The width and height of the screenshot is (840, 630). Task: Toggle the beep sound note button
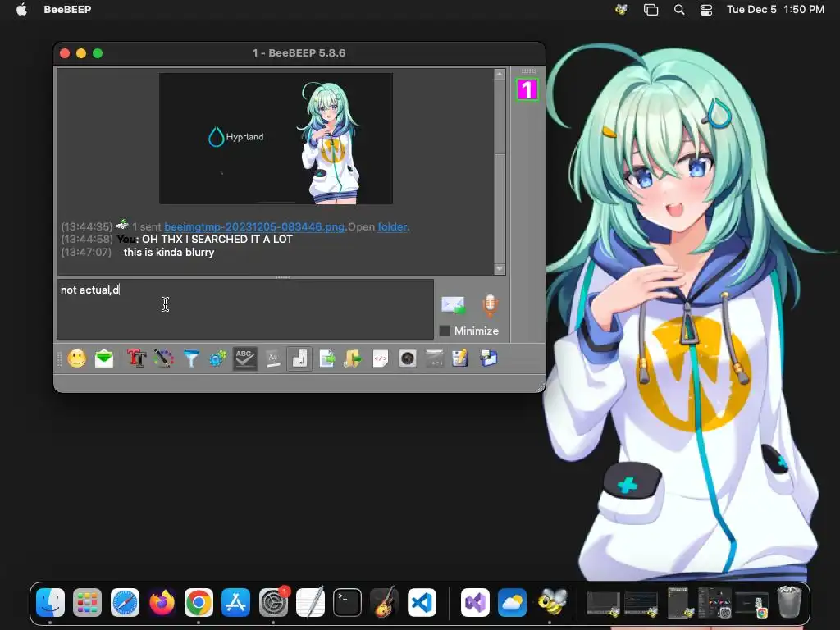pyautogui.click(x=299, y=358)
